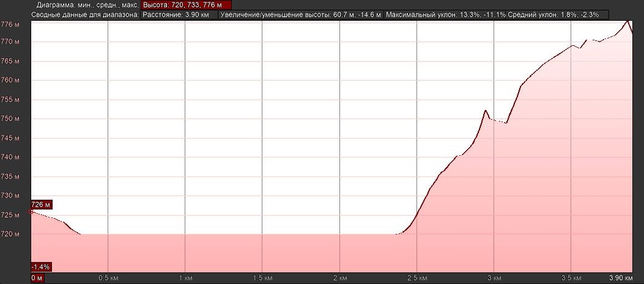The height and width of the screenshot is (284, 644).
Task: Click the 3.90 км end distance label
Action: [x=620, y=278]
